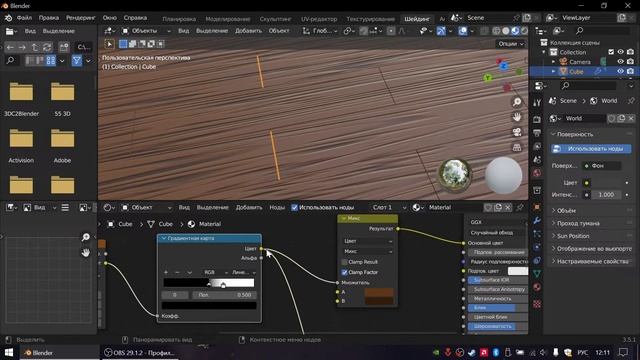Click the Mix node B color swatch
This screenshot has width=640, height=360.
379,301
